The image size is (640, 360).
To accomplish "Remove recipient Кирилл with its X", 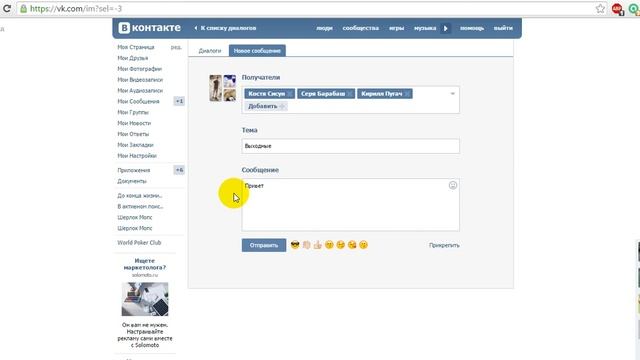I will click(407, 94).
